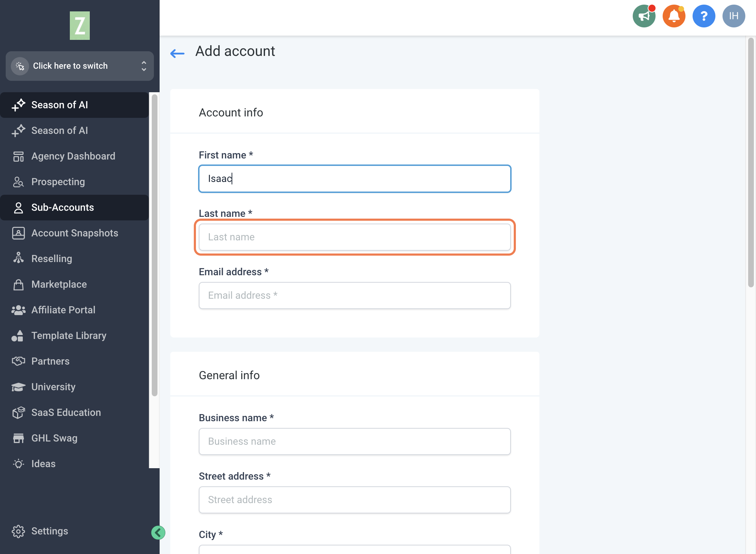Click the green Z logo

tap(80, 26)
